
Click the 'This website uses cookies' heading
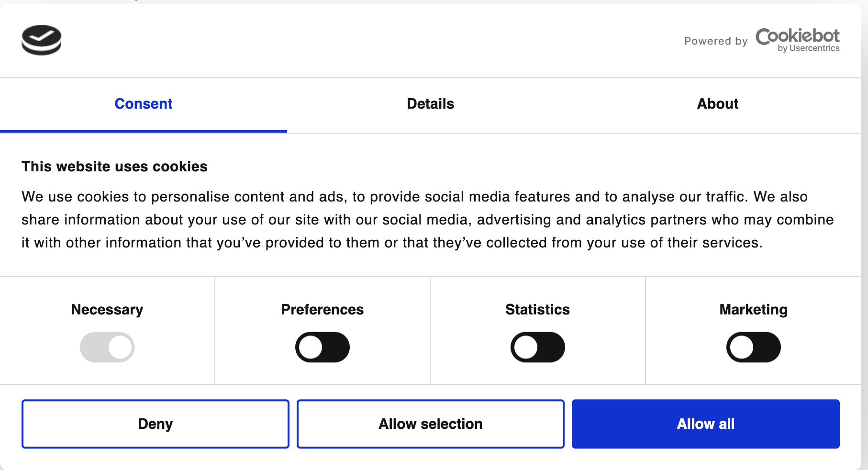[114, 167]
